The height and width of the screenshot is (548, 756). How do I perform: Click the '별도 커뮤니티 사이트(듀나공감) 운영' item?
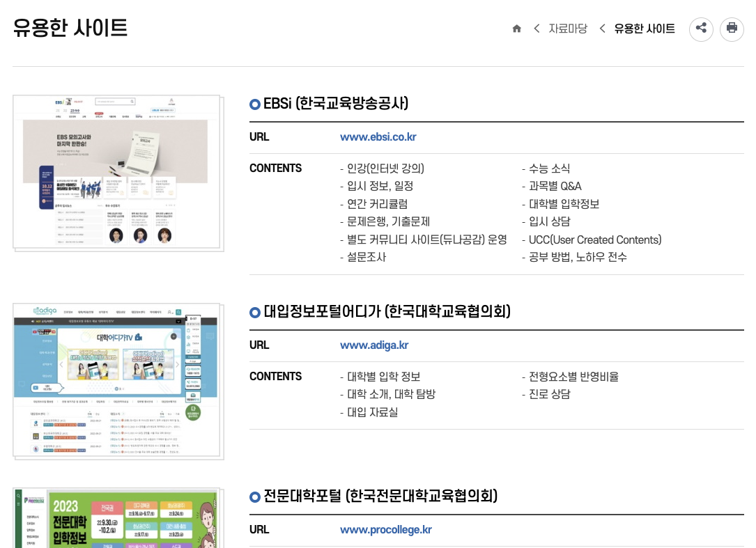[424, 240]
